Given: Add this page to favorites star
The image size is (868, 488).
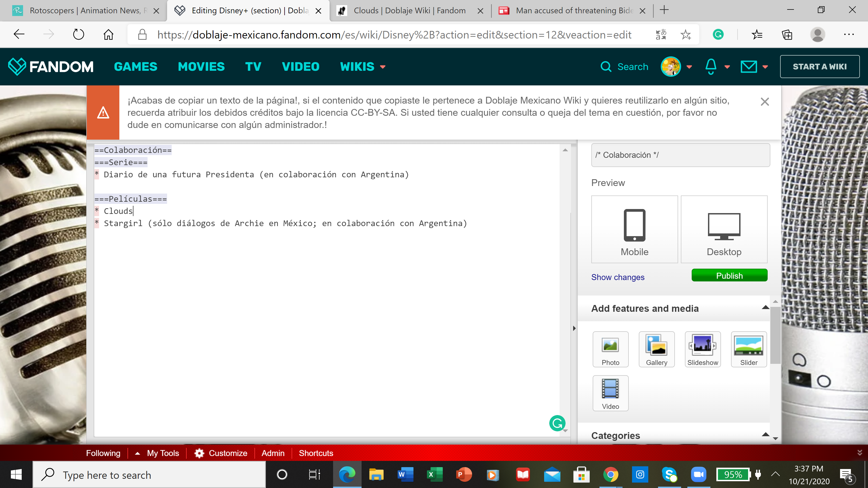Looking at the screenshot, I should point(685,34).
